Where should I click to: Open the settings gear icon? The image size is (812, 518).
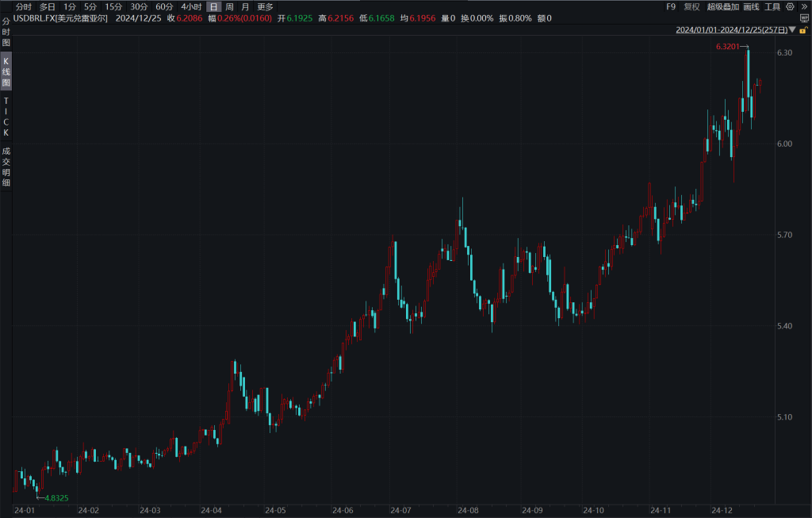[790, 6]
